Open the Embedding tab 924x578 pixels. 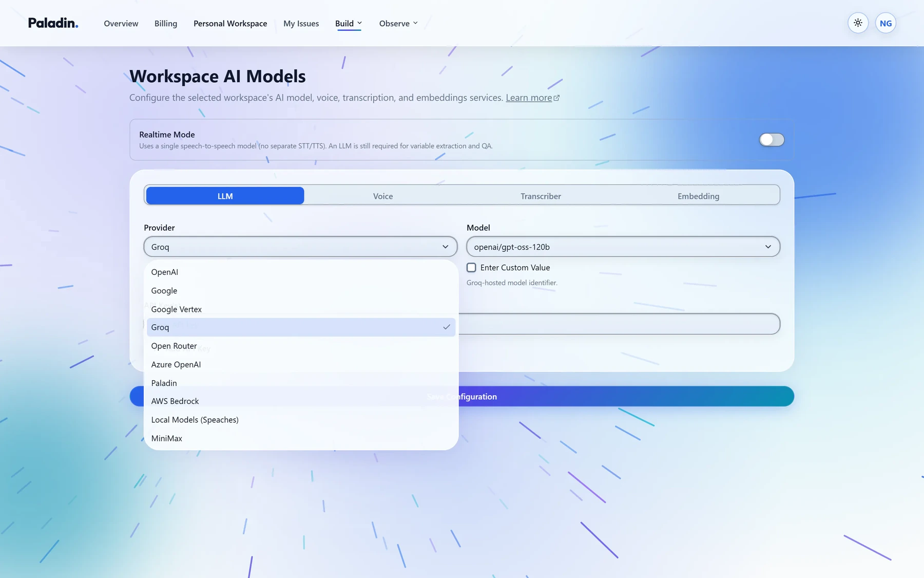698,196
